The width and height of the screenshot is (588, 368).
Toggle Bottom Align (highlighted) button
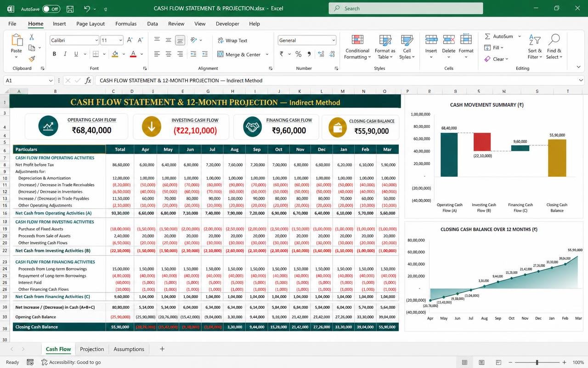tap(181, 40)
